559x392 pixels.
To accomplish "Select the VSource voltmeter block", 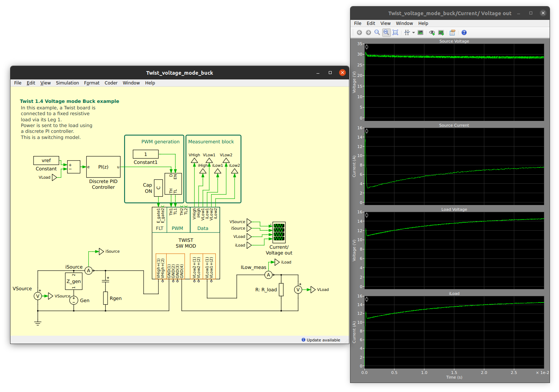I will tap(38, 296).
